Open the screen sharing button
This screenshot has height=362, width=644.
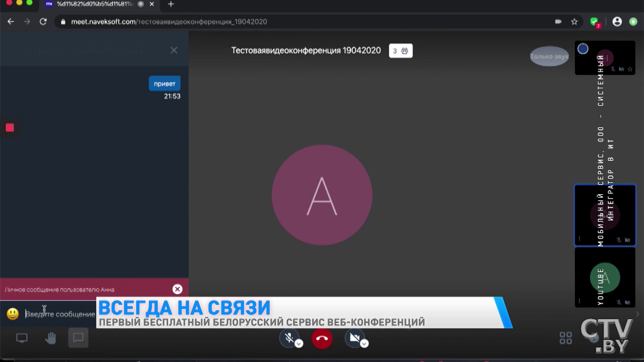point(22,338)
